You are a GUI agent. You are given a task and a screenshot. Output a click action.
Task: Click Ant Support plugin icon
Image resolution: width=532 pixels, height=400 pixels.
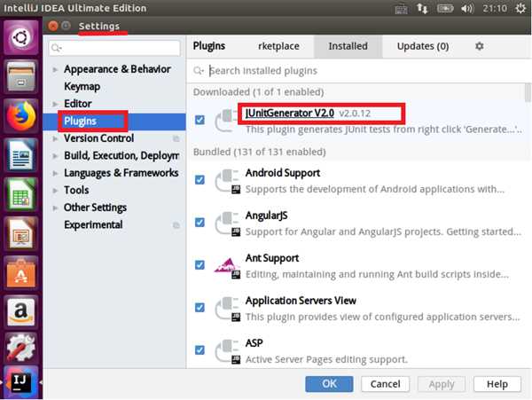point(227,267)
